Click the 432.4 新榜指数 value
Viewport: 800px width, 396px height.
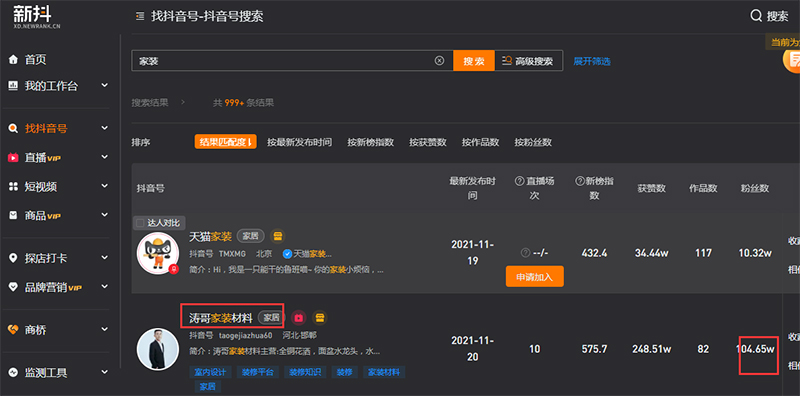pos(594,253)
